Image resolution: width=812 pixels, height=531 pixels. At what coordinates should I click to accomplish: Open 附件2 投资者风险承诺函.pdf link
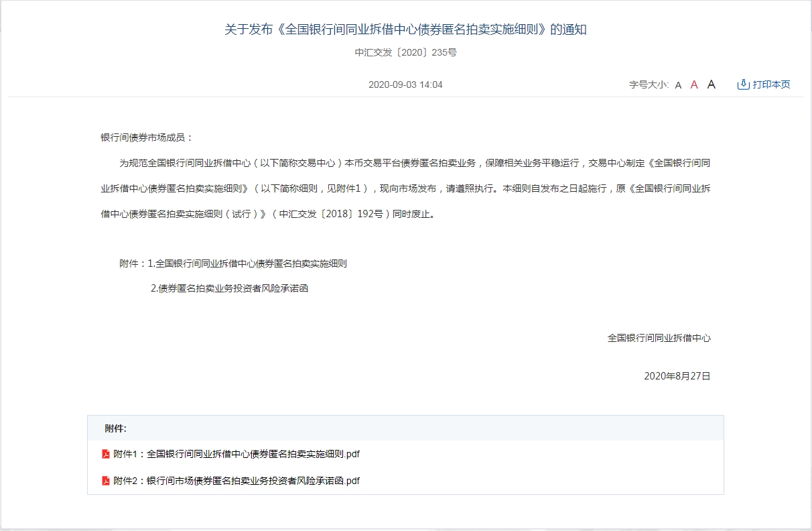236,481
